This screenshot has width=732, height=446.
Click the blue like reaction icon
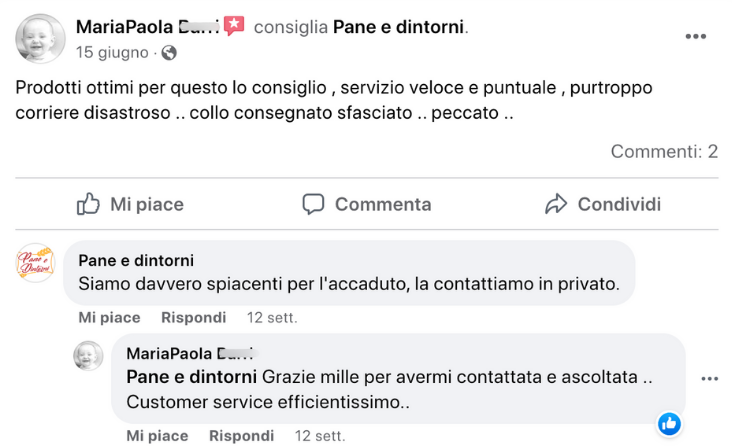[669, 423]
